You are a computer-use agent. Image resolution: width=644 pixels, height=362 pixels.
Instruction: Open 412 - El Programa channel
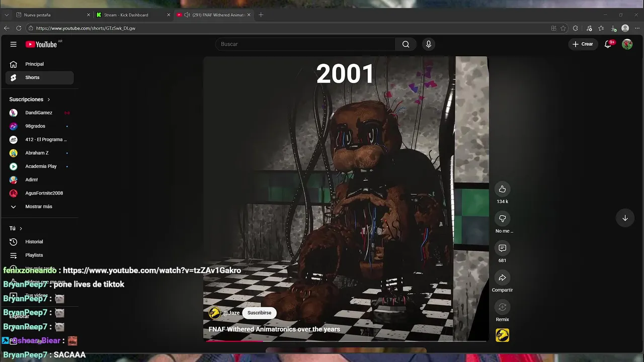tap(39, 140)
